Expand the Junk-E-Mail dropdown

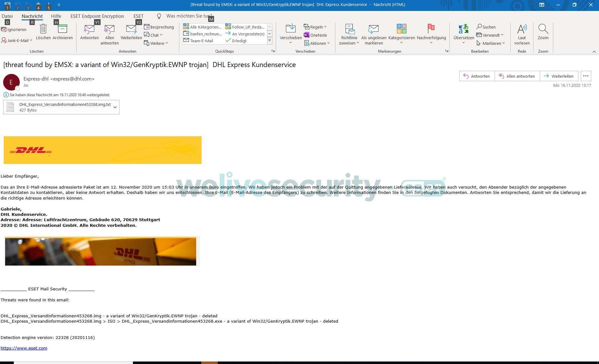[31, 40]
